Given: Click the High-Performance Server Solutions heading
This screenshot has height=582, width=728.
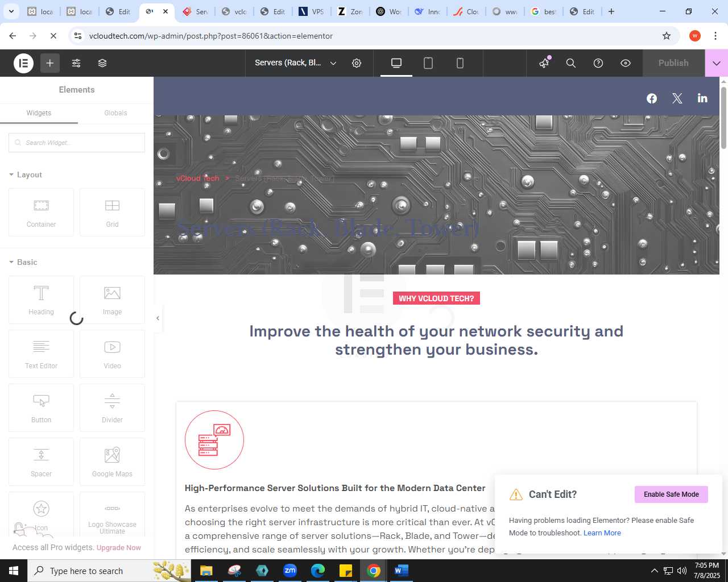Looking at the screenshot, I should click(x=335, y=488).
